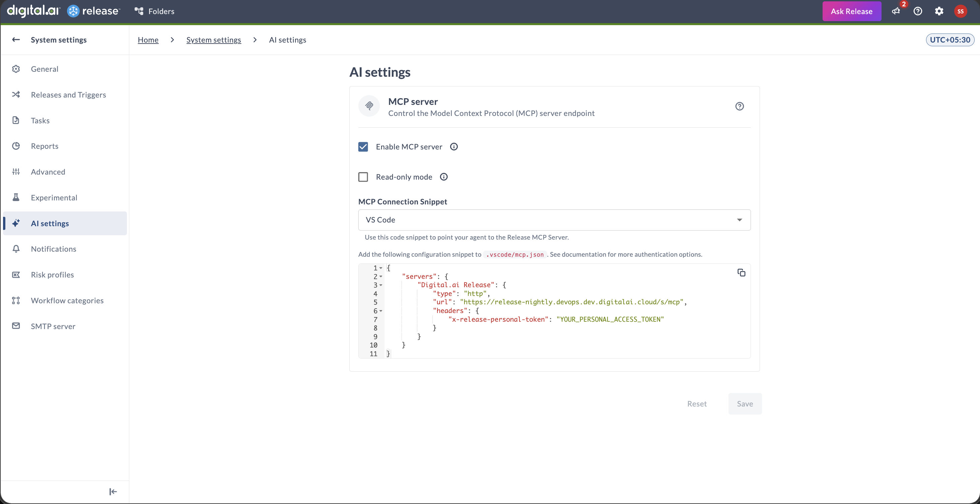Viewport: 980px width, 504px height.
Task: Open Experimental settings in sidebar
Action: [x=65, y=198]
